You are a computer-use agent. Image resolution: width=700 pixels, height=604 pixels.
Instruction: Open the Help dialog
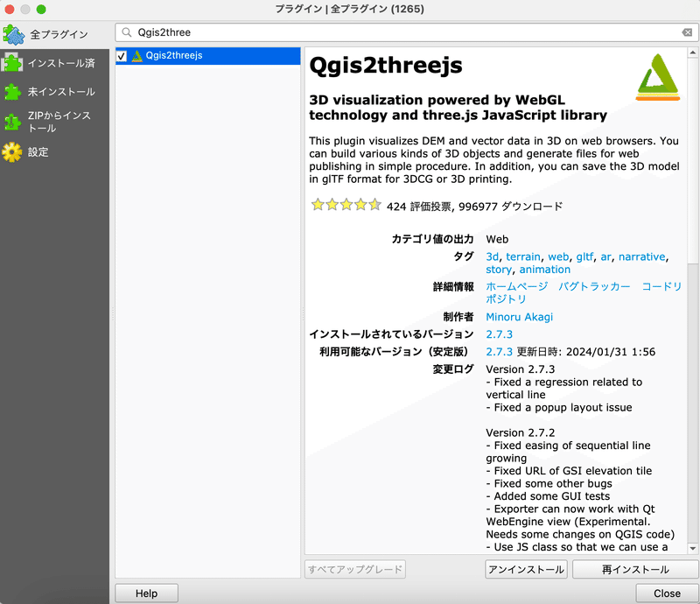pyautogui.click(x=145, y=593)
